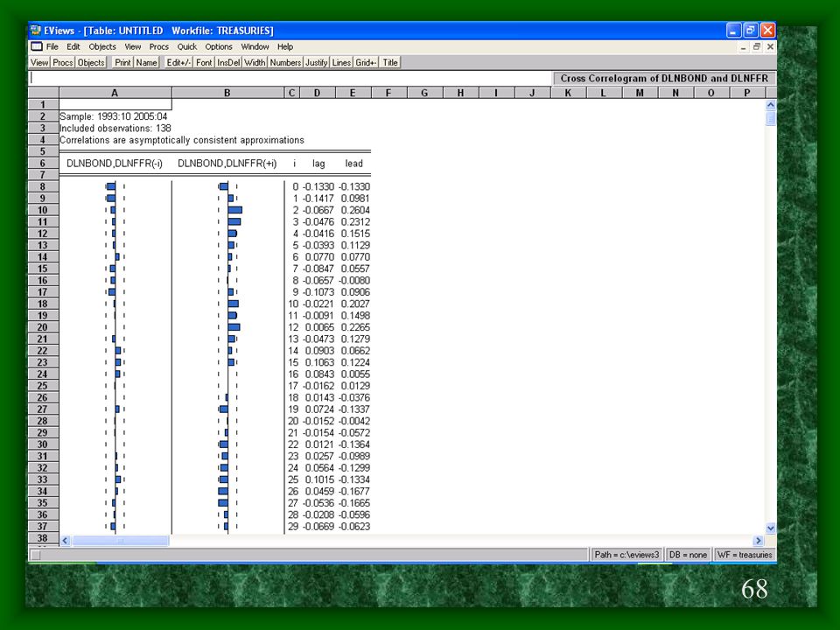The image size is (840, 630).
Task: Click the Name toolbar button
Action: tap(146, 62)
